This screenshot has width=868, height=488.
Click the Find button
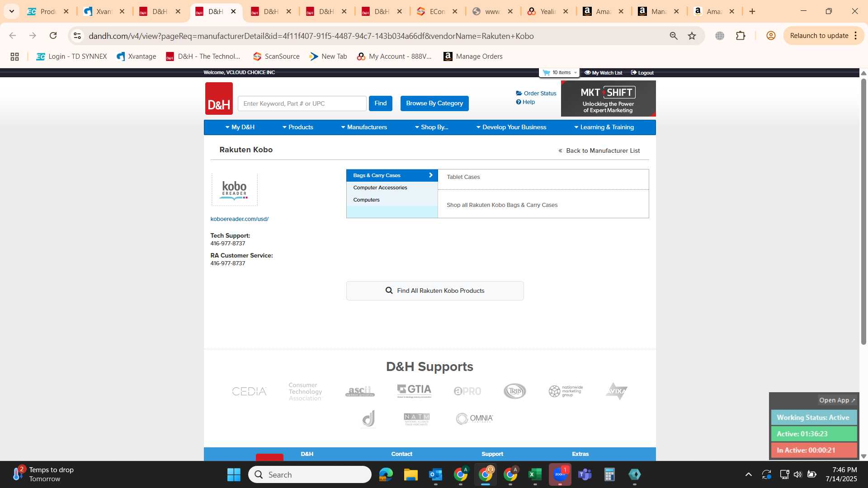tap(381, 103)
